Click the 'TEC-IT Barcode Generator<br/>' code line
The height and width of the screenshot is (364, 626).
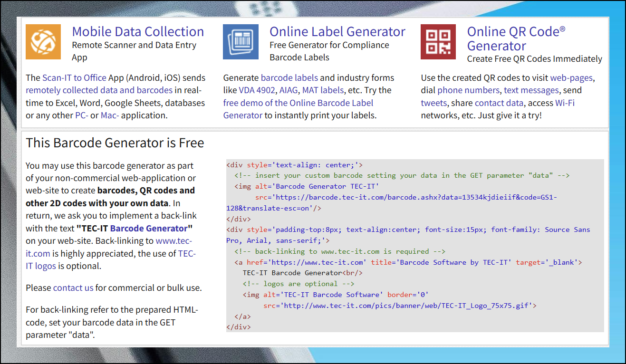303,273
